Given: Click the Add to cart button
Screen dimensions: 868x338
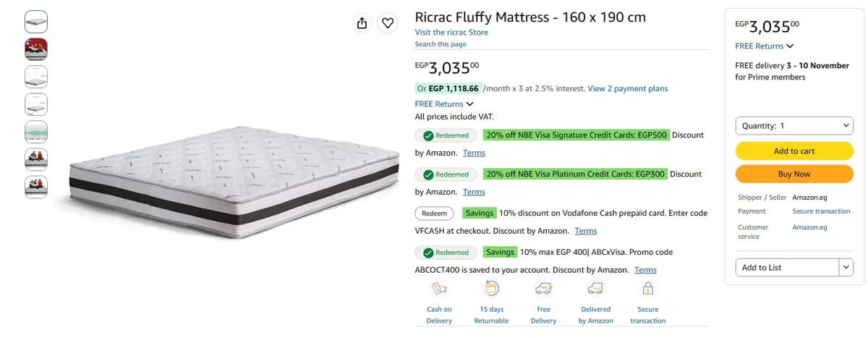Looking at the screenshot, I should (x=794, y=151).
